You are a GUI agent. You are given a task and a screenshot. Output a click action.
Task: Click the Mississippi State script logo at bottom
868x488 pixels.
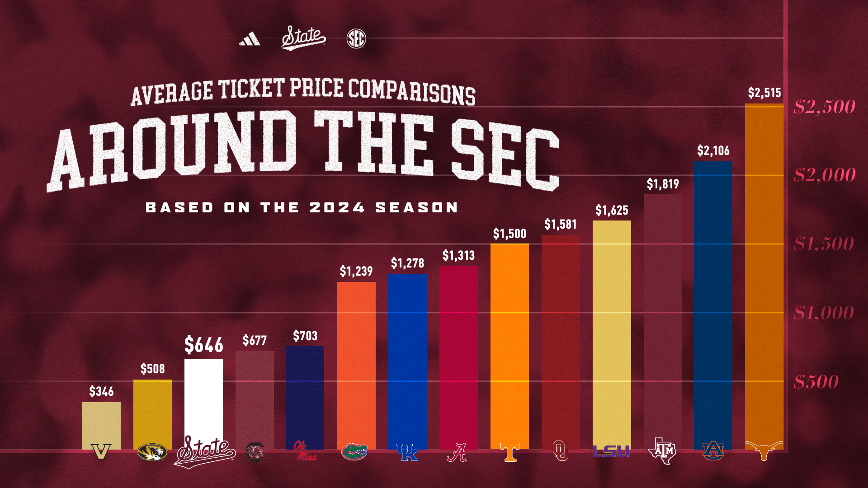(205, 451)
